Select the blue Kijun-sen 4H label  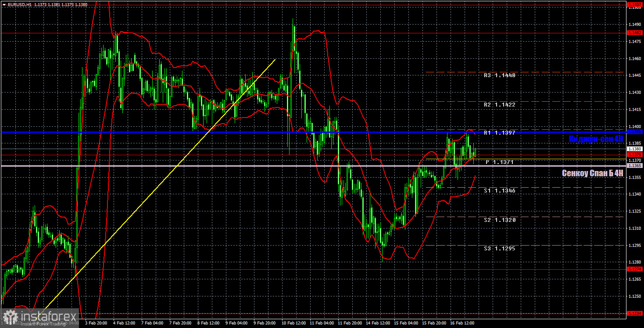(596, 139)
